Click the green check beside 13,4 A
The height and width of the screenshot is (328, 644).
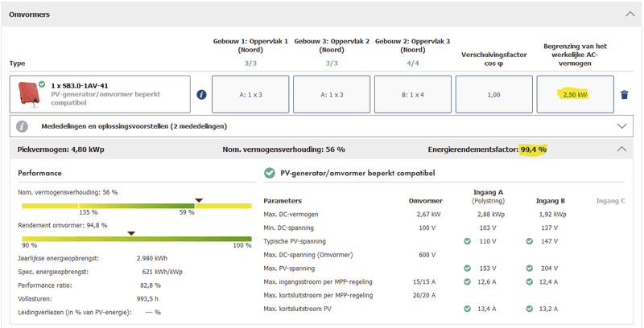467,309
